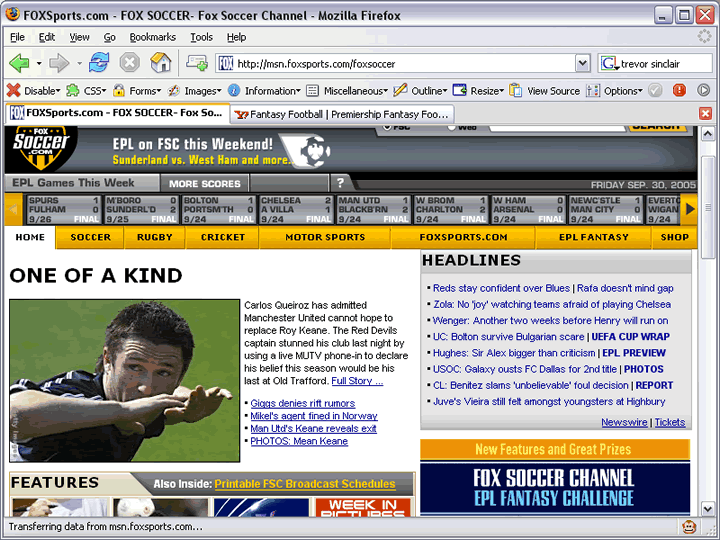Click the gray checkmark validation icon

[x=655, y=90]
